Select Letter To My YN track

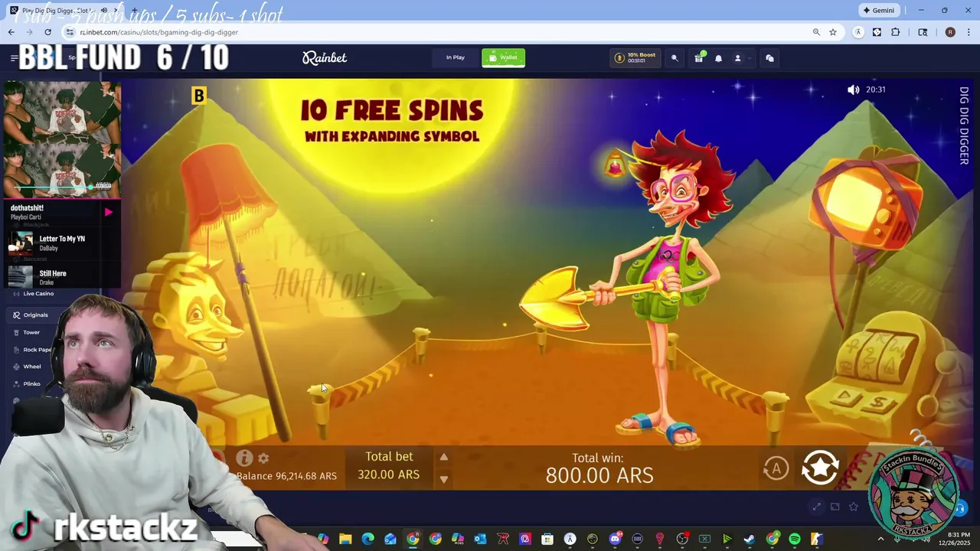tap(61, 243)
